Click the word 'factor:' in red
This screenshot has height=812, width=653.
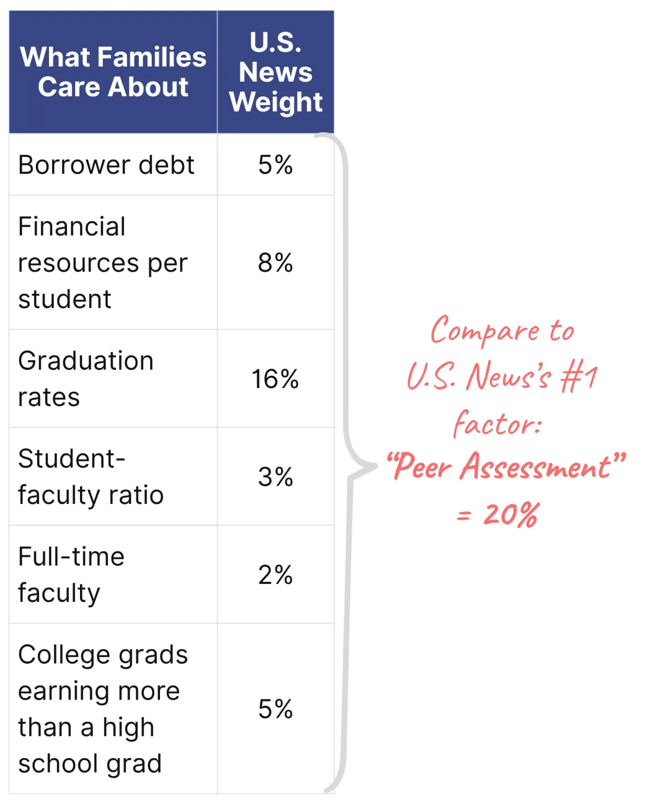(497, 423)
